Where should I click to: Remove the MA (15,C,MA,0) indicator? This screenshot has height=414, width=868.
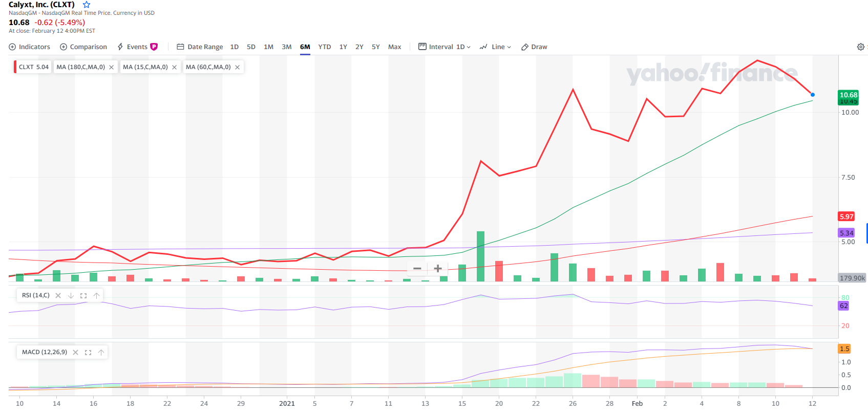pyautogui.click(x=174, y=67)
